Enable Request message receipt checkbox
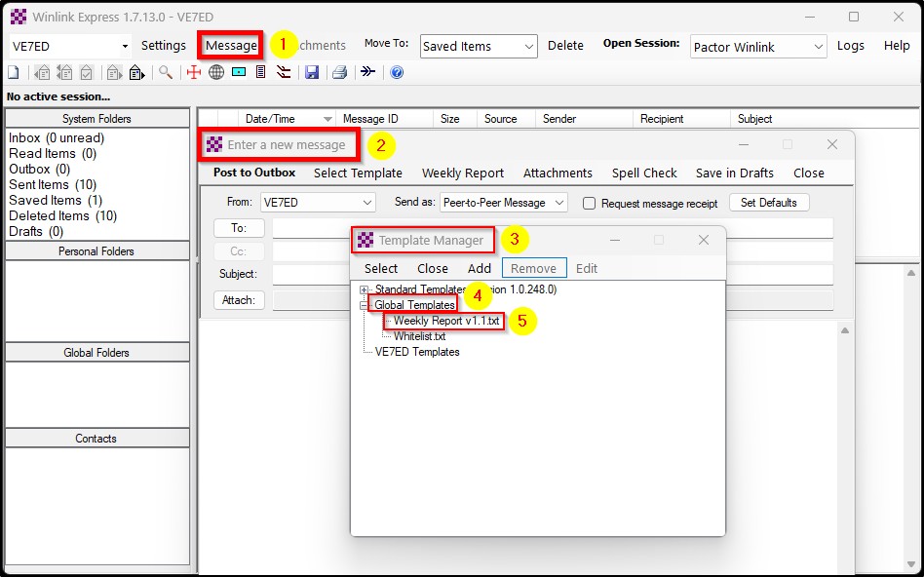This screenshot has width=924, height=577. click(589, 204)
